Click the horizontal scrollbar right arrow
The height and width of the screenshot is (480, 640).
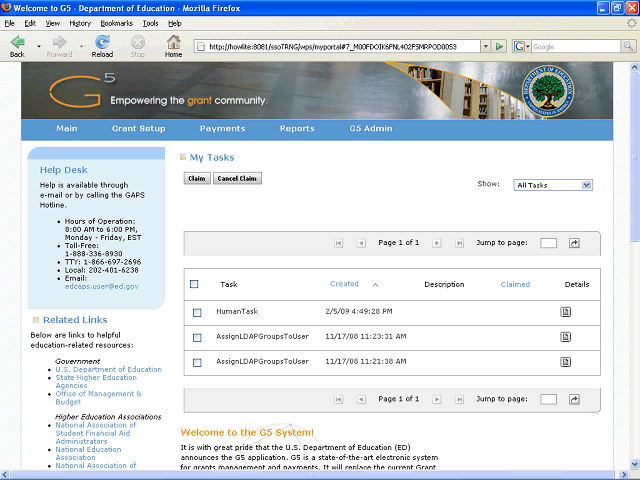pos(624,475)
